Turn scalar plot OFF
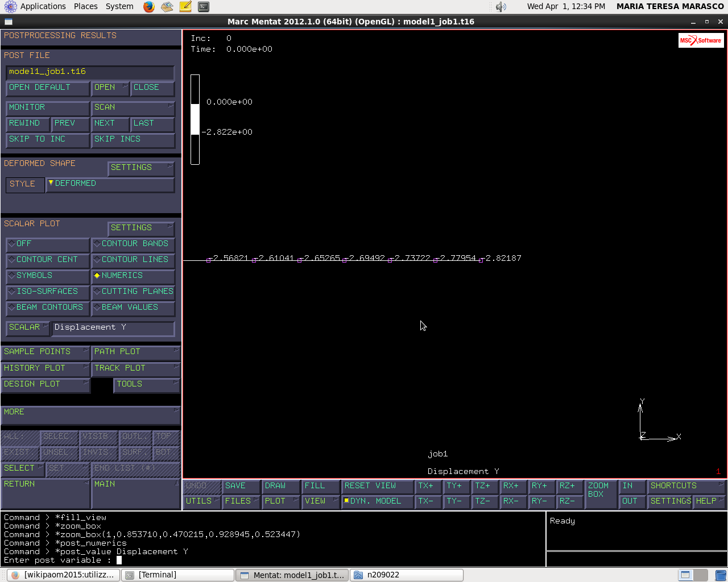 point(48,244)
